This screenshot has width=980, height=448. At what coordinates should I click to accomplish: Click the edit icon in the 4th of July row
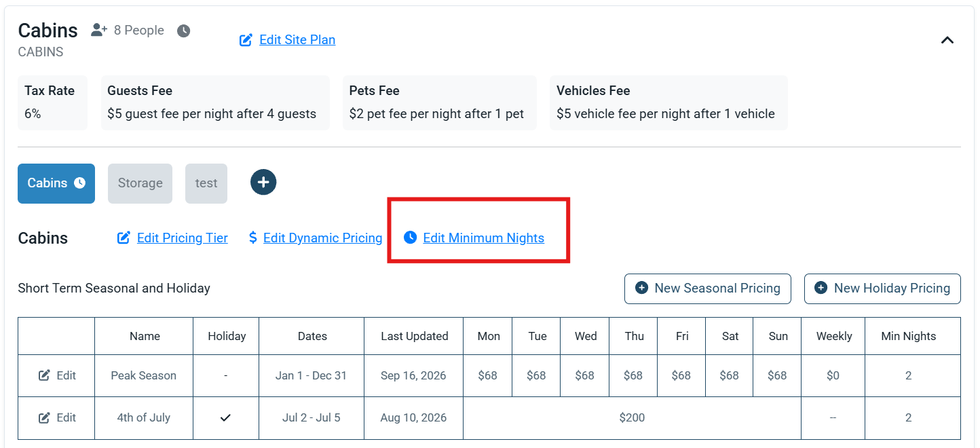pos(44,417)
